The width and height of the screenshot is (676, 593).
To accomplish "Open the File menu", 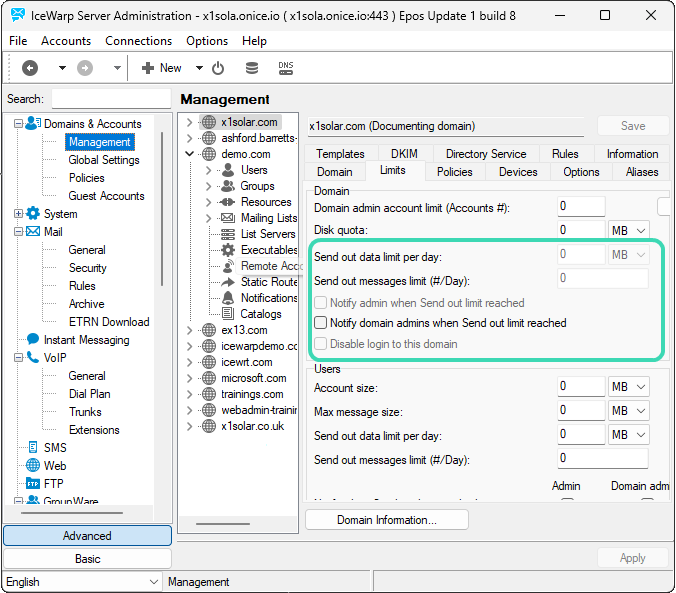I will tap(18, 41).
